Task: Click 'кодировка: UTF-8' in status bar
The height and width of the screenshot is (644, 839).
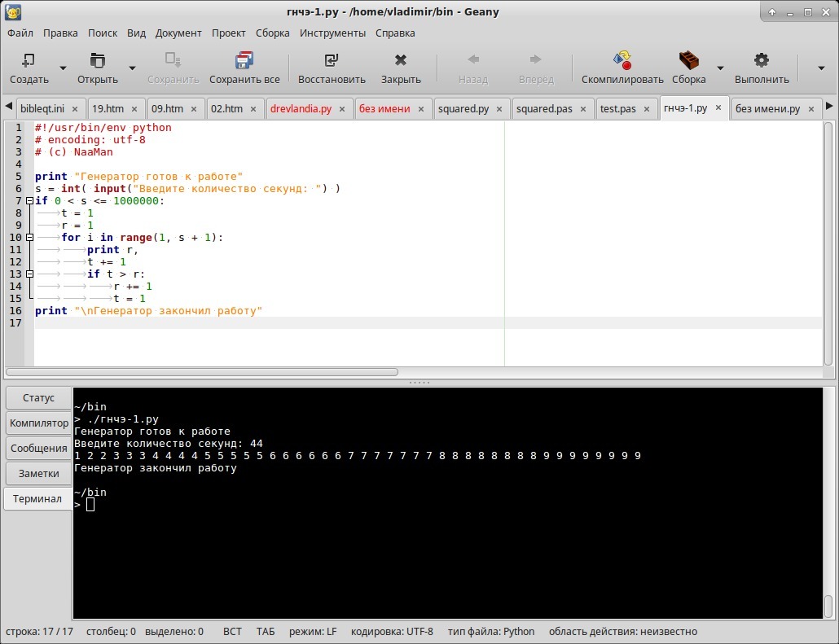Action: coord(392,632)
